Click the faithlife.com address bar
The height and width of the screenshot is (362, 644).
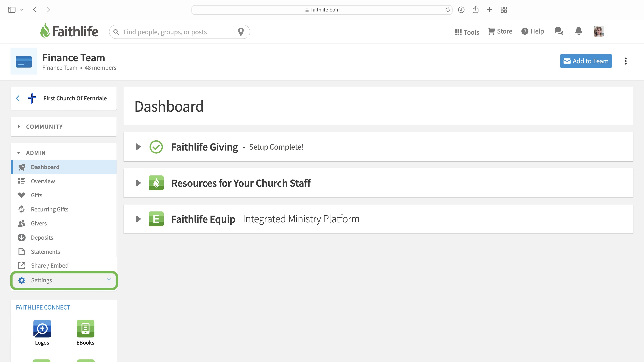point(322,10)
